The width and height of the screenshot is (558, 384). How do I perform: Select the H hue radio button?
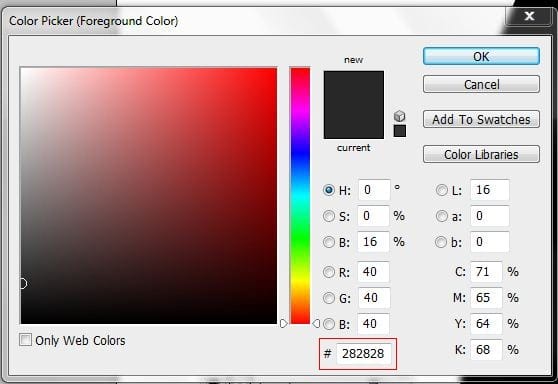328,190
